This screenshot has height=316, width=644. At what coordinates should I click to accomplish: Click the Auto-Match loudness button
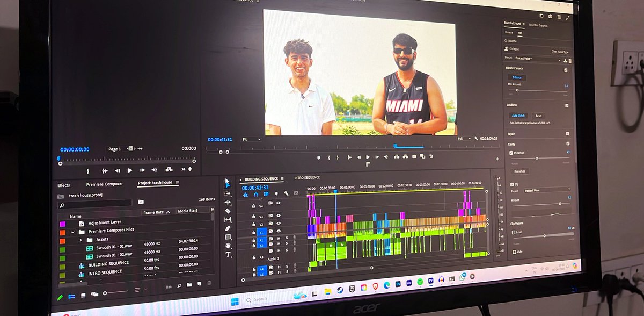tap(519, 116)
